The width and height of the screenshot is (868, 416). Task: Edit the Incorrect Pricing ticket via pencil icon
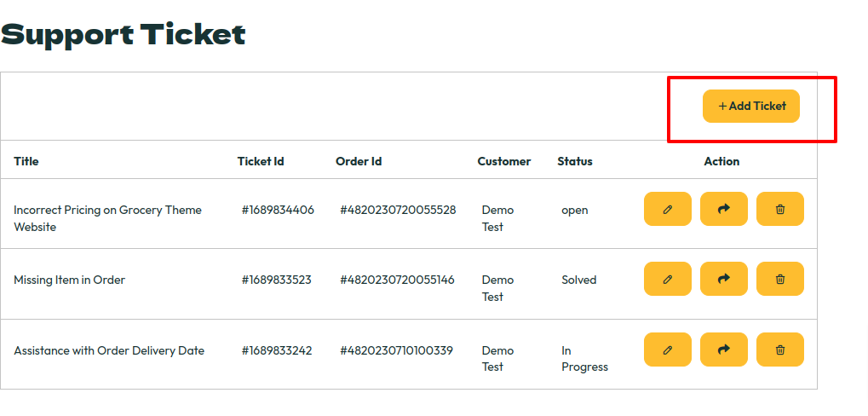click(668, 209)
